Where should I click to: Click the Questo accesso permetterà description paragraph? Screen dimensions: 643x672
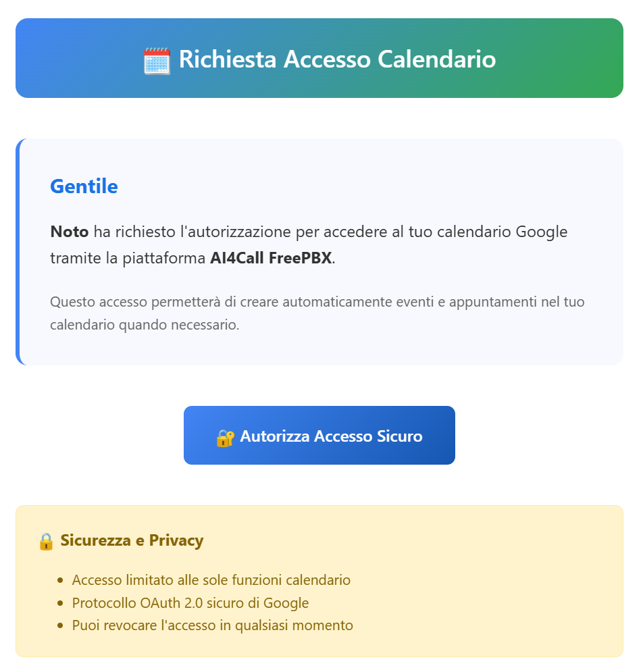[x=317, y=313]
